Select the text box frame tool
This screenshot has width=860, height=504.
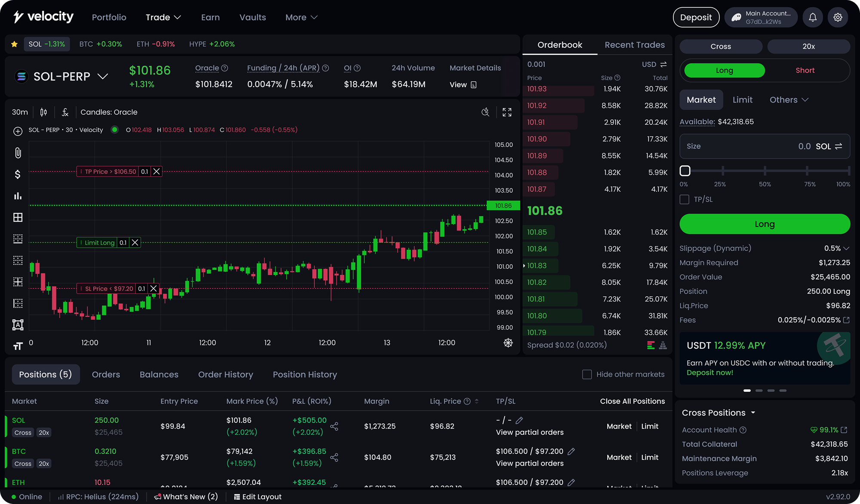pos(18,325)
